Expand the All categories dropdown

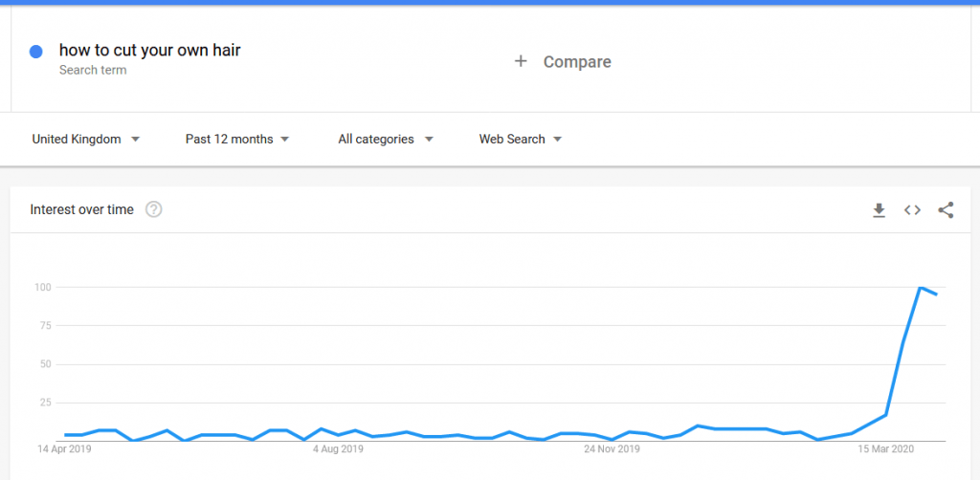[x=386, y=140]
